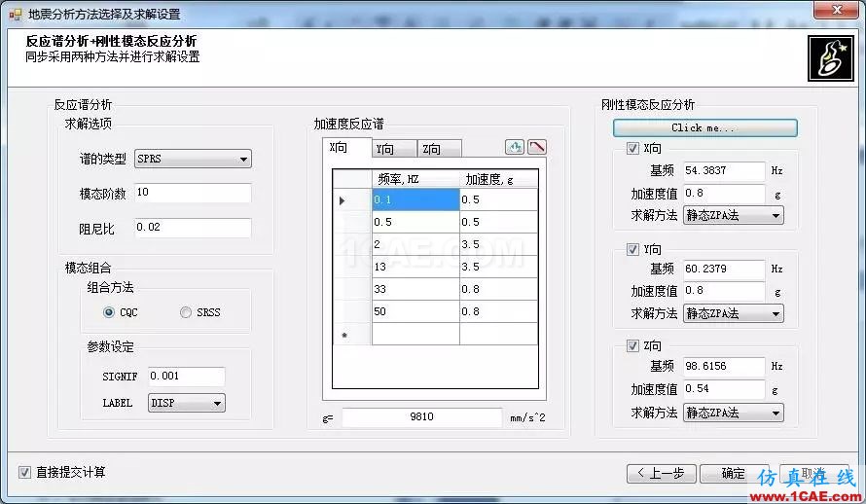
Task: Click X向 基频 field 54.3837
Action: 724,170
